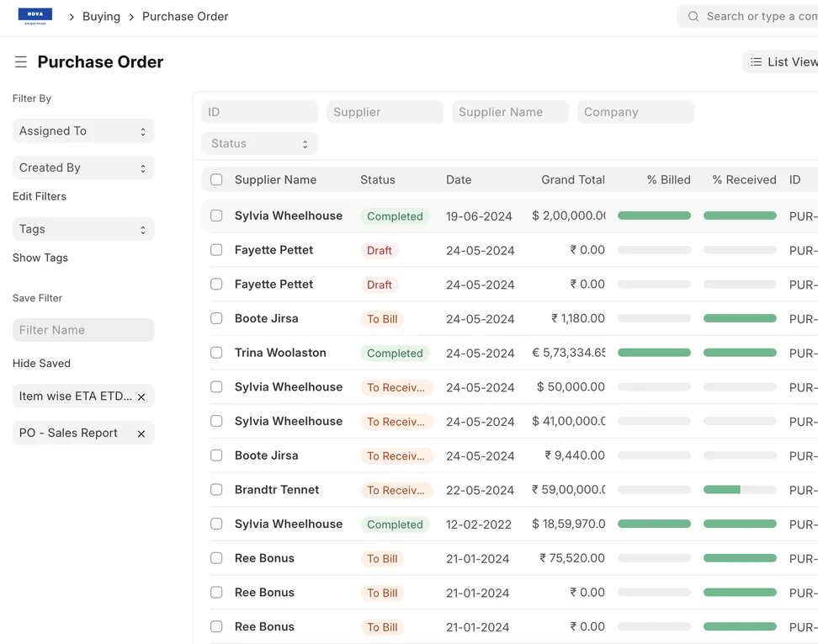Select the Ree Bonus ₹ 75,520.00 row checkbox

pyautogui.click(x=216, y=558)
